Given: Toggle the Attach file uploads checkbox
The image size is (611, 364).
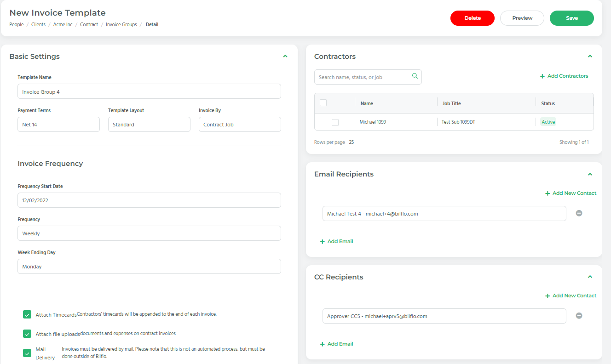Looking at the screenshot, I should point(27,334).
